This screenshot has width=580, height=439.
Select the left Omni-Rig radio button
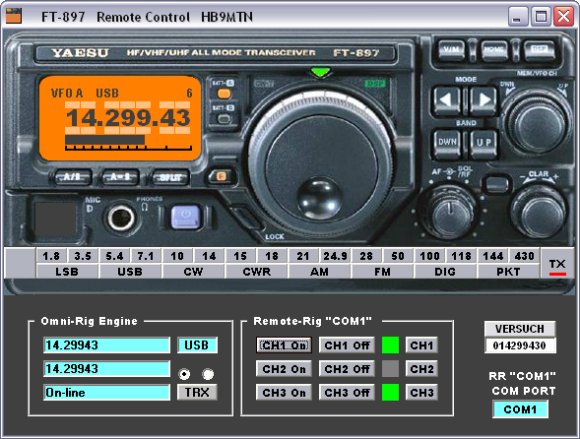(x=184, y=374)
